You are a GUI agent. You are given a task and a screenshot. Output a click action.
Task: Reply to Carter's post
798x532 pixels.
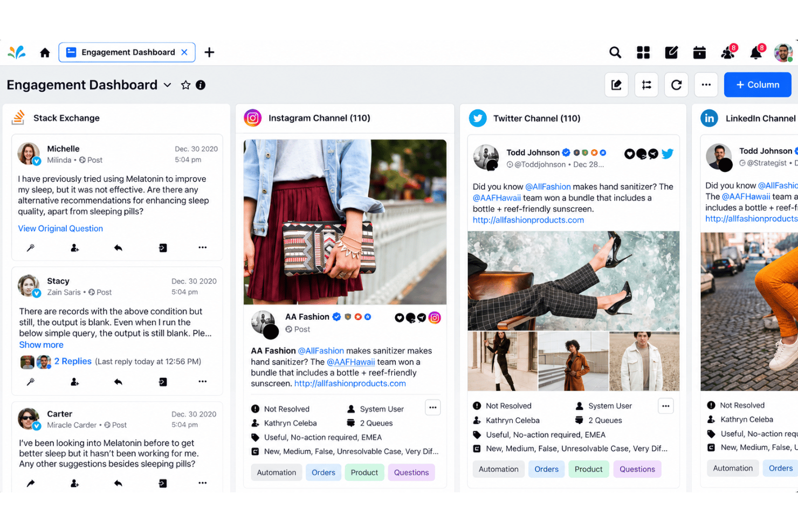coord(118,483)
